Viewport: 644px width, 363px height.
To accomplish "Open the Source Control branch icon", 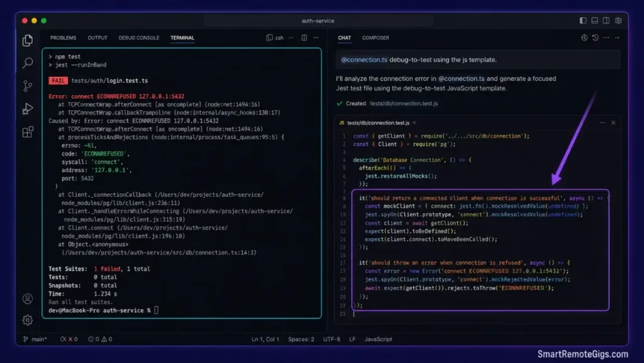I will click(28, 86).
